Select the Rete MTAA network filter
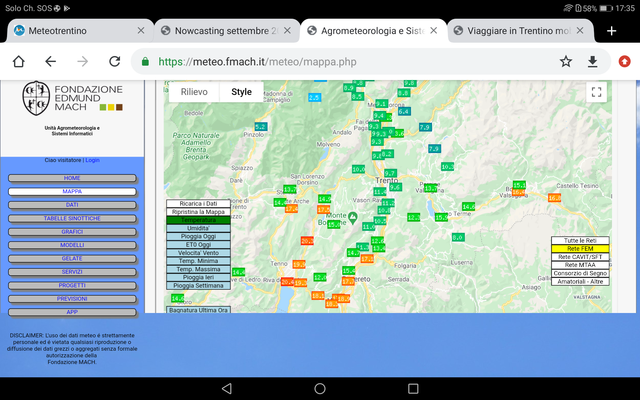 coord(580,265)
